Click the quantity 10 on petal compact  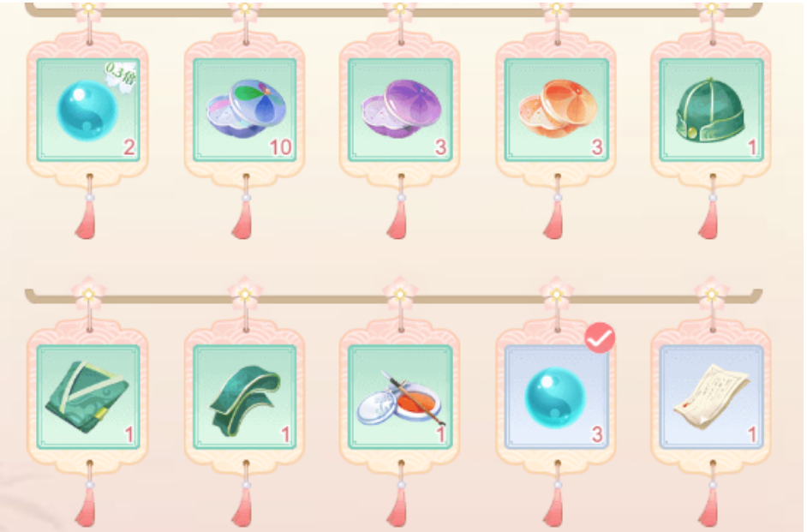[280, 147]
